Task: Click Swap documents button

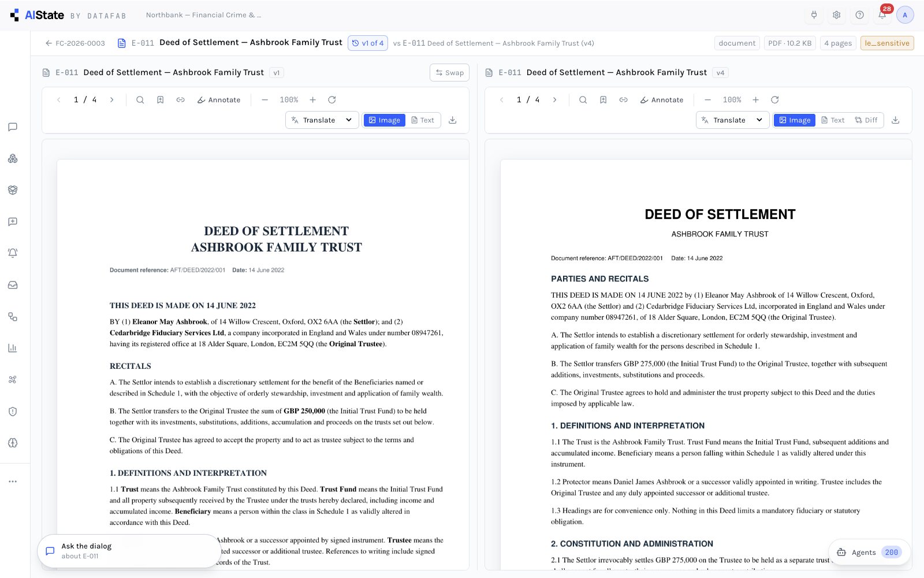Action: 449,73
